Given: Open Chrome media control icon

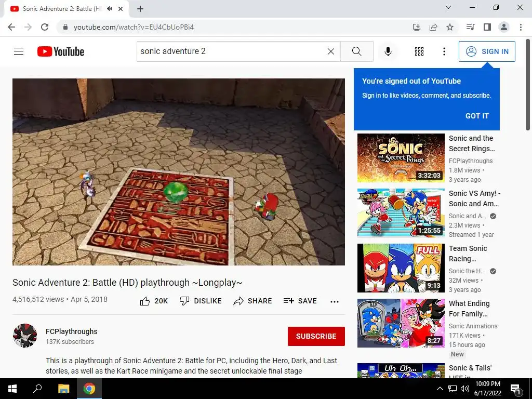Looking at the screenshot, I should [471, 27].
